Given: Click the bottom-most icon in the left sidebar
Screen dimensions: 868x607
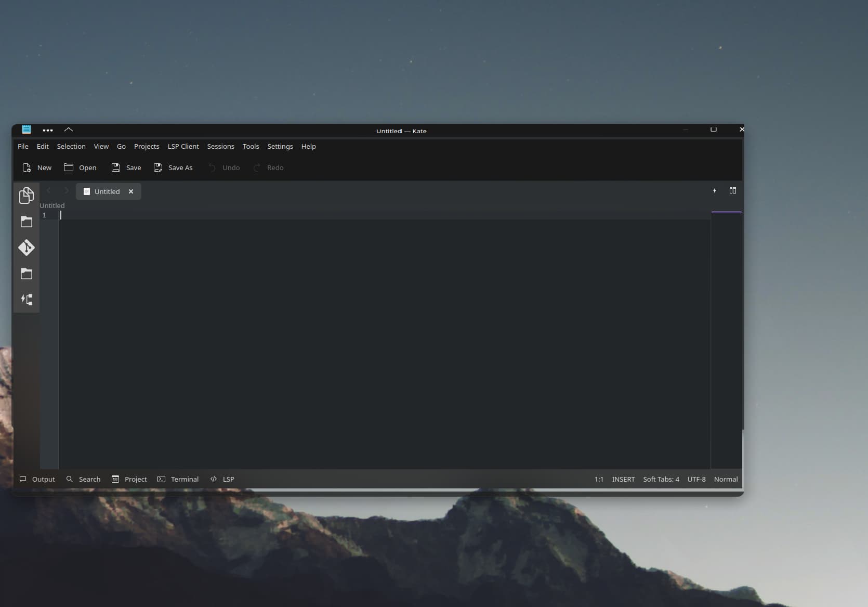Looking at the screenshot, I should pyautogui.click(x=27, y=299).
